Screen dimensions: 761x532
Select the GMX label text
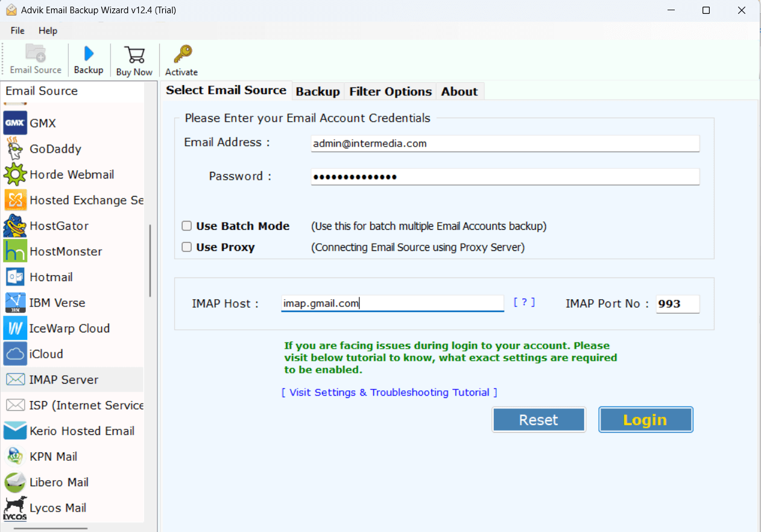click(43, 123)
